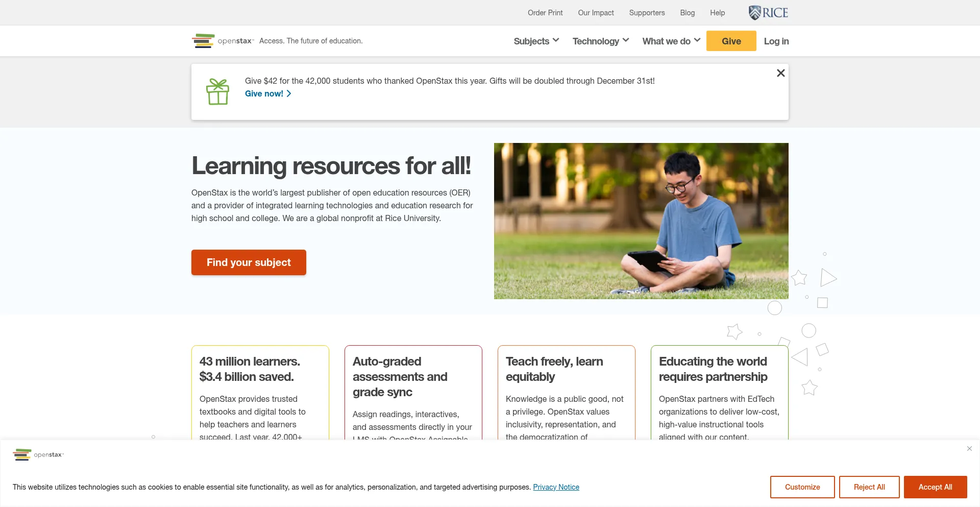Click the arrow next to Give now
The height and width of the screenshot is (507, 980).
coord(289,93)
